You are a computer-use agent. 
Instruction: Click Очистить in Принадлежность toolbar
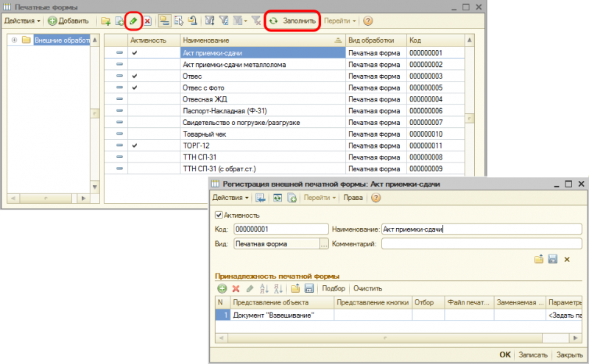[367, 288]
